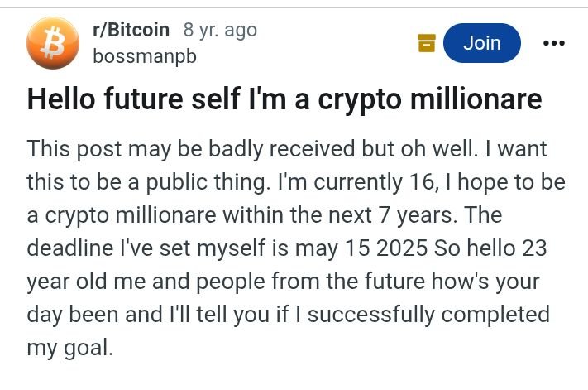Open the orange Bitcoin community avatar
Screen dimensions: 588x390
click(53, 43)
